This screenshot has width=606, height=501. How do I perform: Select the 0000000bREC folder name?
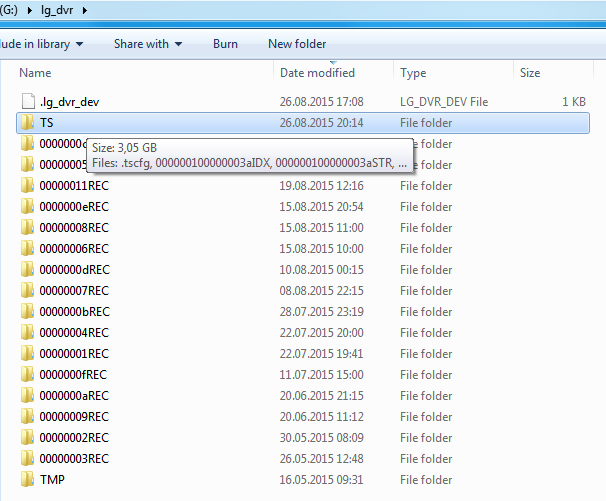[x=74, y=312]
